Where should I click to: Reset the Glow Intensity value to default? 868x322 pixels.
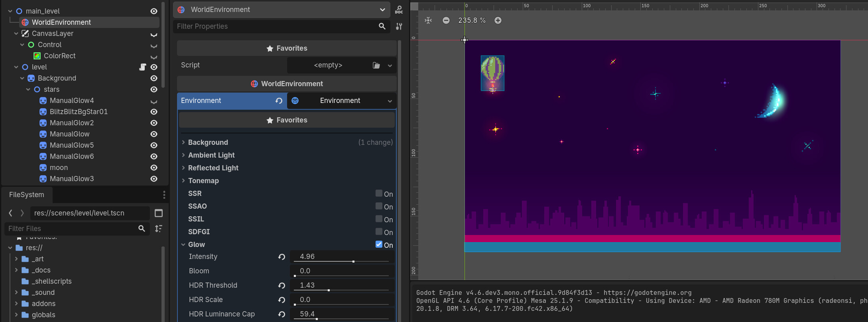[281, 257]
